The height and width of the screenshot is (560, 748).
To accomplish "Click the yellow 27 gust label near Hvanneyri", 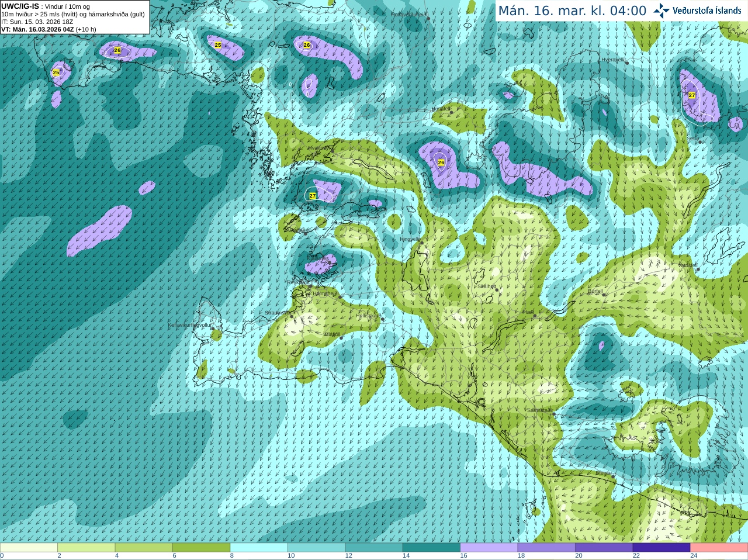I will coord(313,196).
